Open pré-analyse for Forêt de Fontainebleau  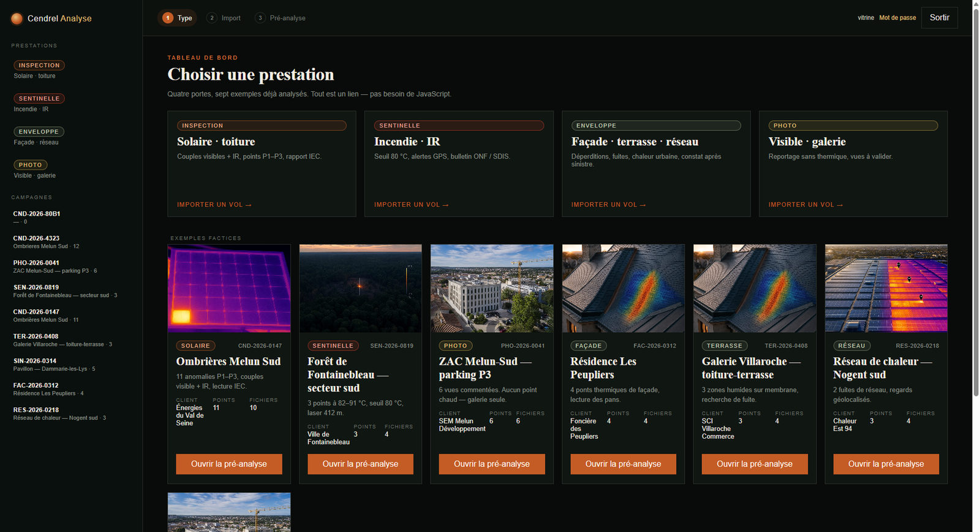(x=360, y=464)
